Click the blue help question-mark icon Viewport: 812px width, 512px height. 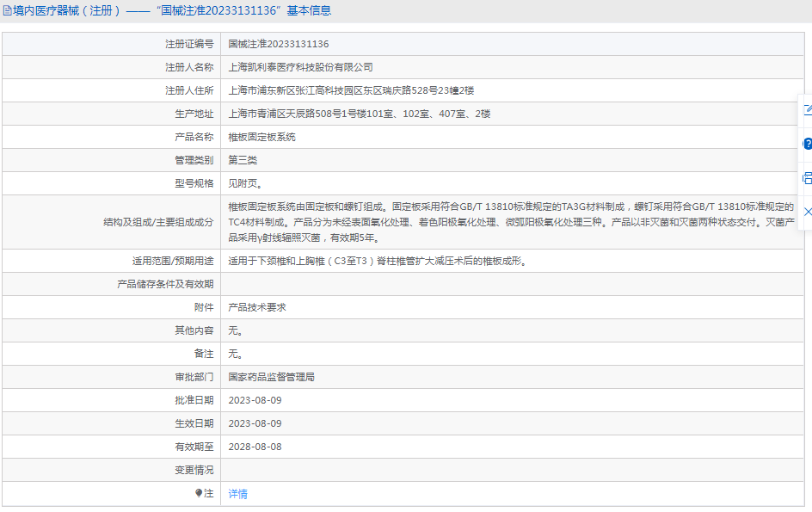pyautogui.click(x=808, y=144)
